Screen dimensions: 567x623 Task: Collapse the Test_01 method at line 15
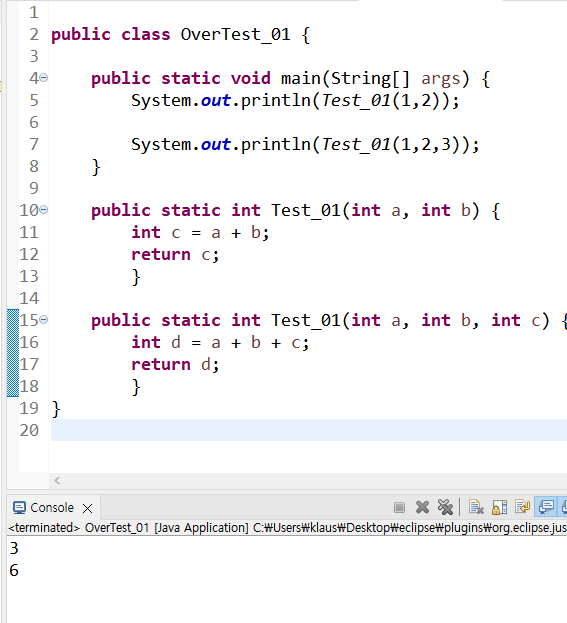[44, 319]
